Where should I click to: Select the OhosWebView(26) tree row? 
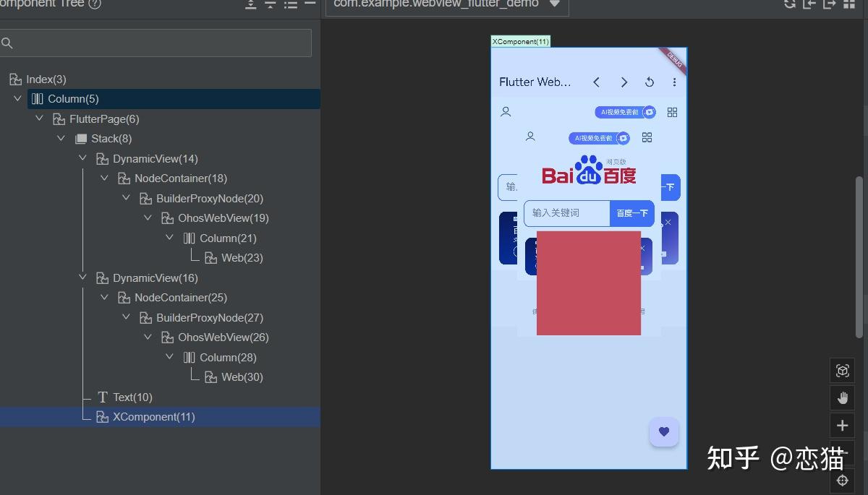click(160, 337)
